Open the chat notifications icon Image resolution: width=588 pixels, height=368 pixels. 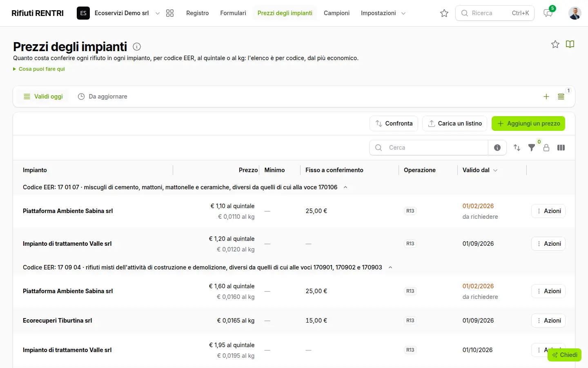[548, 13]
